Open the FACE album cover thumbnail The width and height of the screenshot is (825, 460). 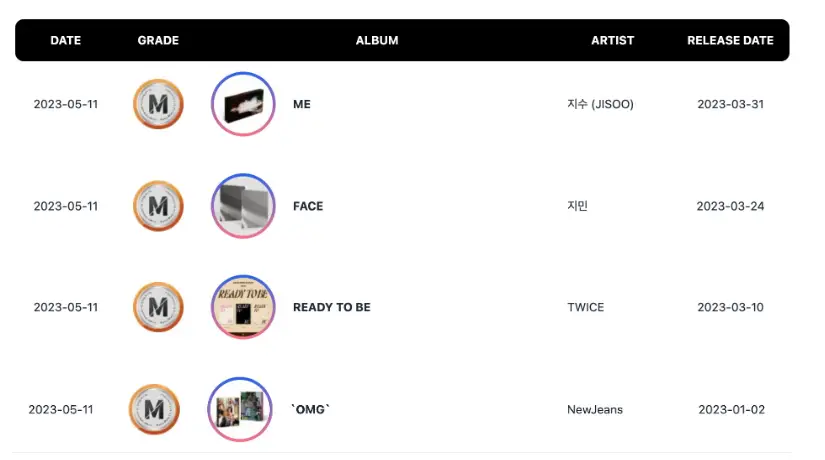coord(243,206)
